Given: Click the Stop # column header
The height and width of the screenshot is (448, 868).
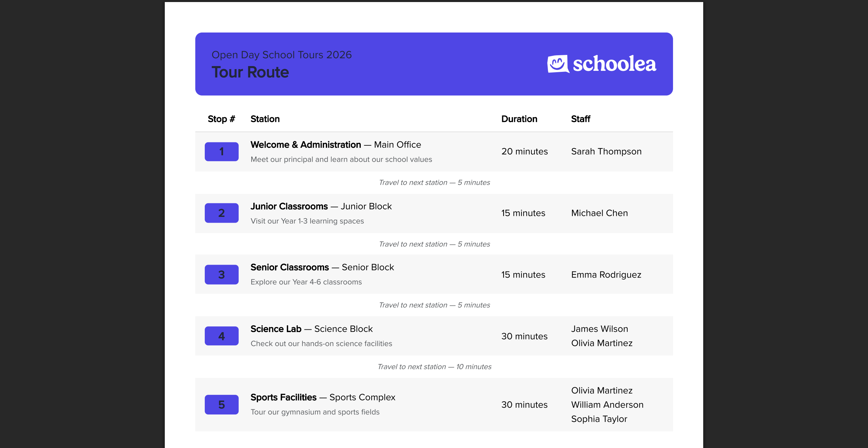Looking at the screenshot, I should [221, 119].
